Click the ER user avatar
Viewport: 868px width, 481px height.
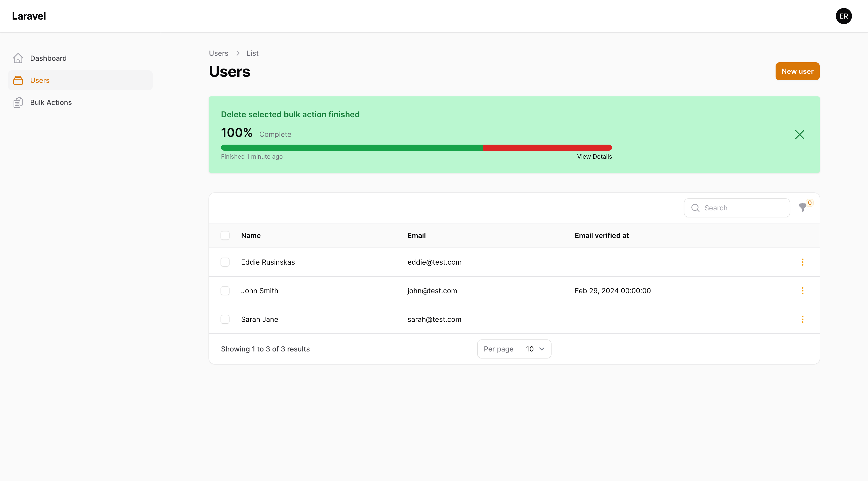[x=844, y=16]
